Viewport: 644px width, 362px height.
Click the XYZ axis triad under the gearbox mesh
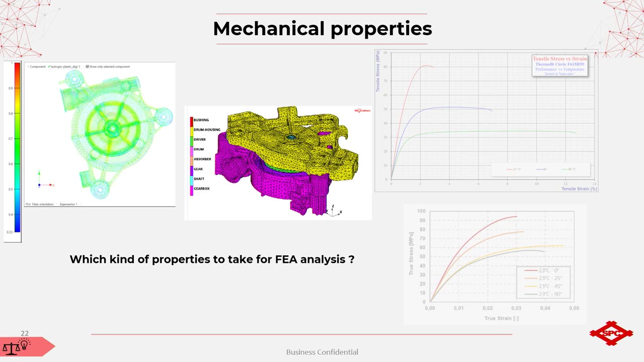click(x=334, y=211)
